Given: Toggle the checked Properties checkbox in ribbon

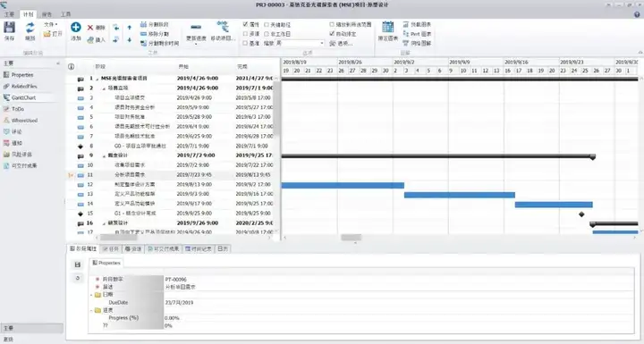Looking at the screenshot, I should [245, 25].
